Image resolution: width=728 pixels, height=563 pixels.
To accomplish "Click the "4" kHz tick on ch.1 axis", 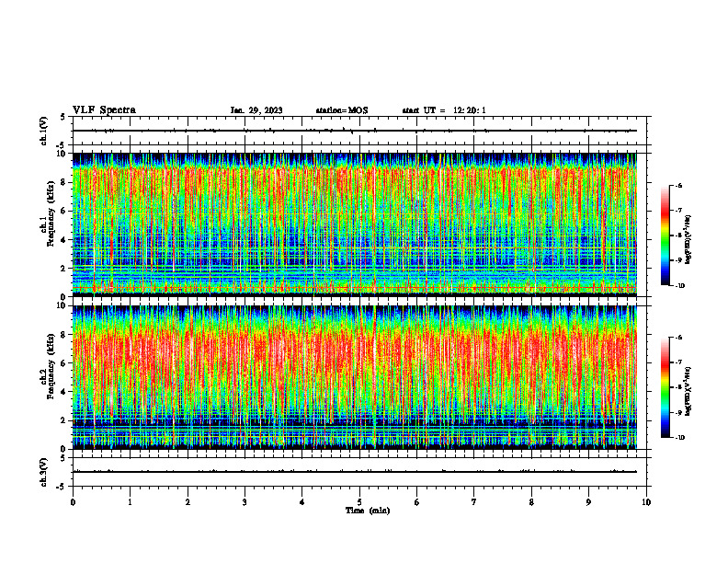I will coord(64,240).
